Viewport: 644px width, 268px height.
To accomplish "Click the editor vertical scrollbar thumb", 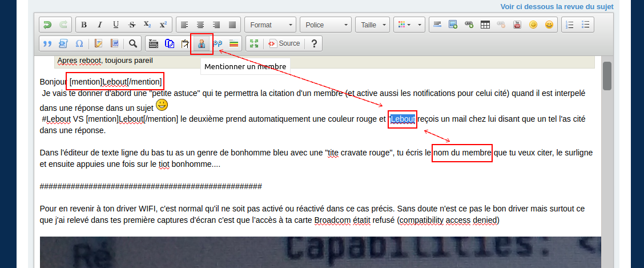I will [607, 76].
